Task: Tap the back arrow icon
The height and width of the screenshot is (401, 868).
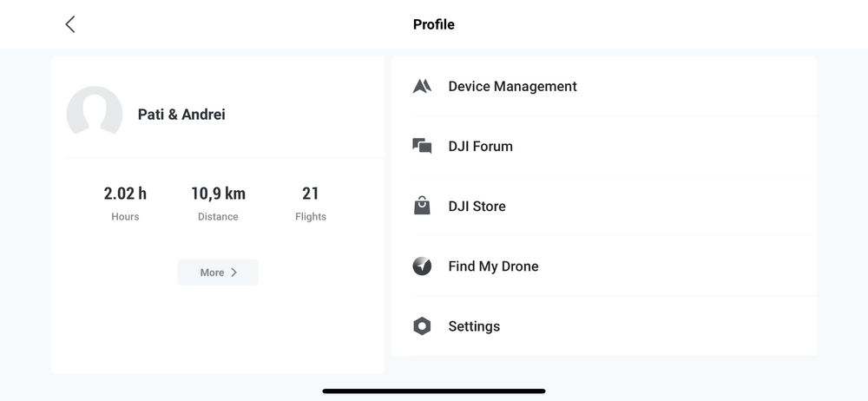Action: [x=70, y=24]
